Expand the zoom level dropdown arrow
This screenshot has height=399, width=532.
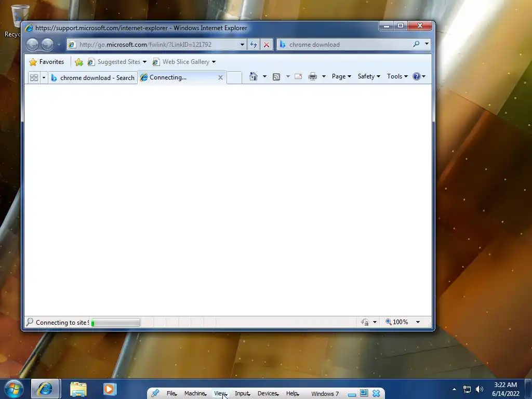tap(418, 322)
